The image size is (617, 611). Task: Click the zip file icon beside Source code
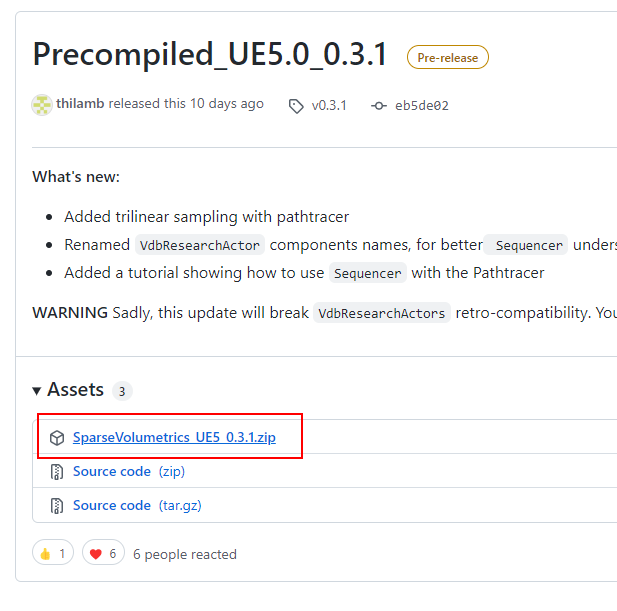click(x=57, y=472)
